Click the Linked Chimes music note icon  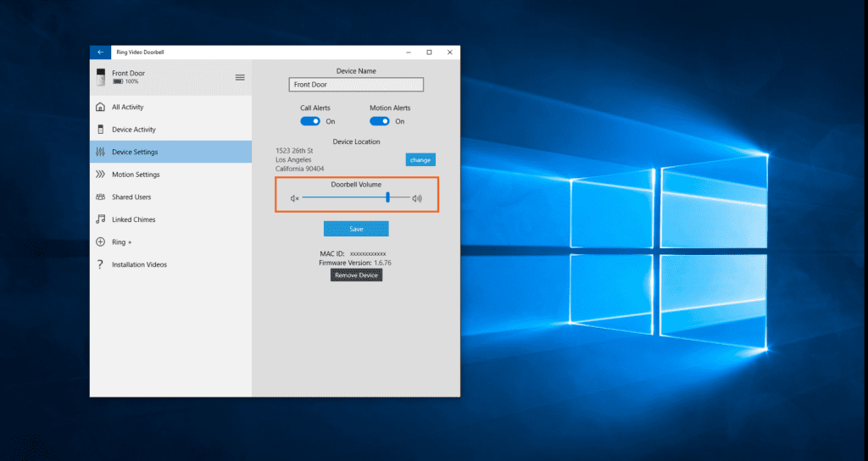100,219
